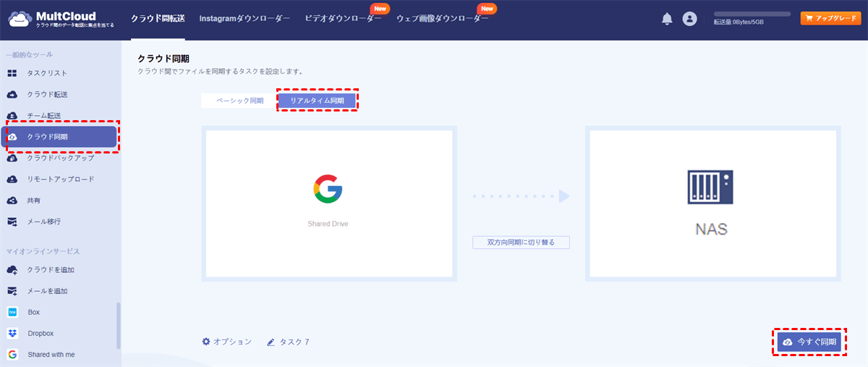Open クラウドを追加 in sidebar
868x367 pixels.
pyautogui.click(x=51, y=270)
